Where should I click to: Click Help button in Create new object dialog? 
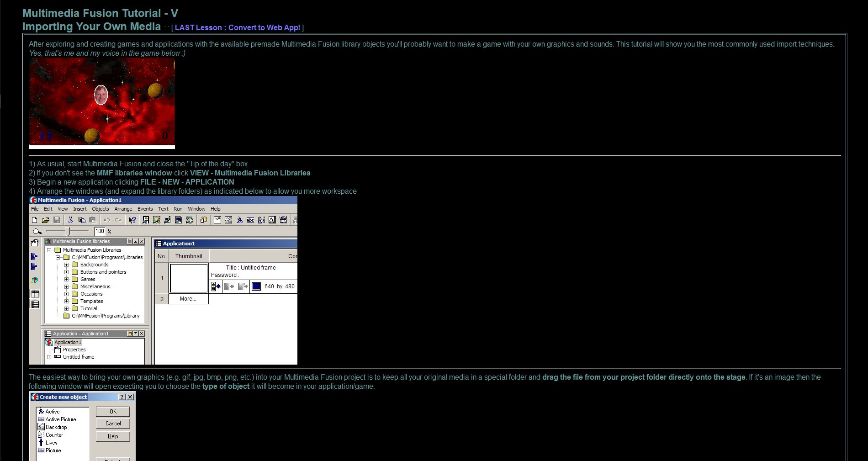click(113, 436)
